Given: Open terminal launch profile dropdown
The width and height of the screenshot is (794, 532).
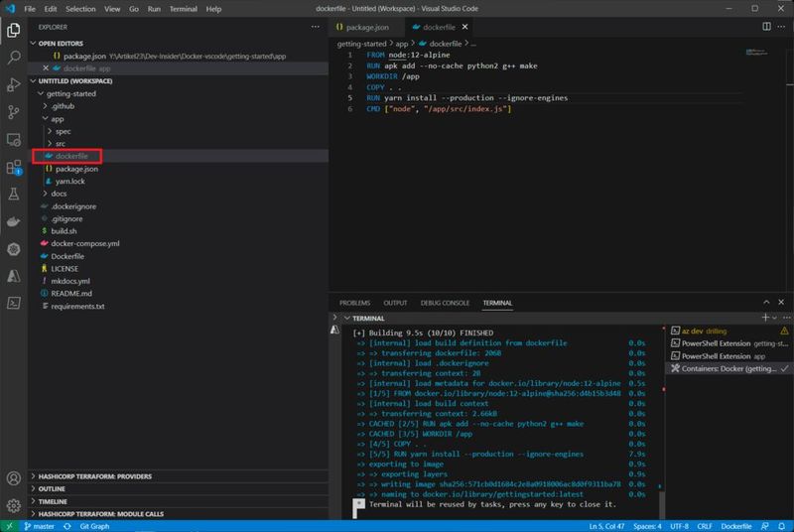Looking at the screenshot, I should pyautogui.click(x=774, y=318).
